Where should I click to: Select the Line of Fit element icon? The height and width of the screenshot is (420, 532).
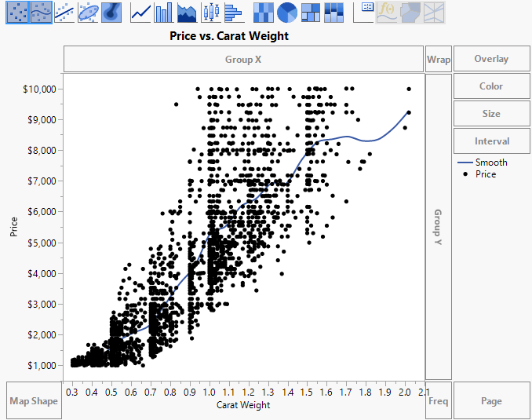click(64, 13)
